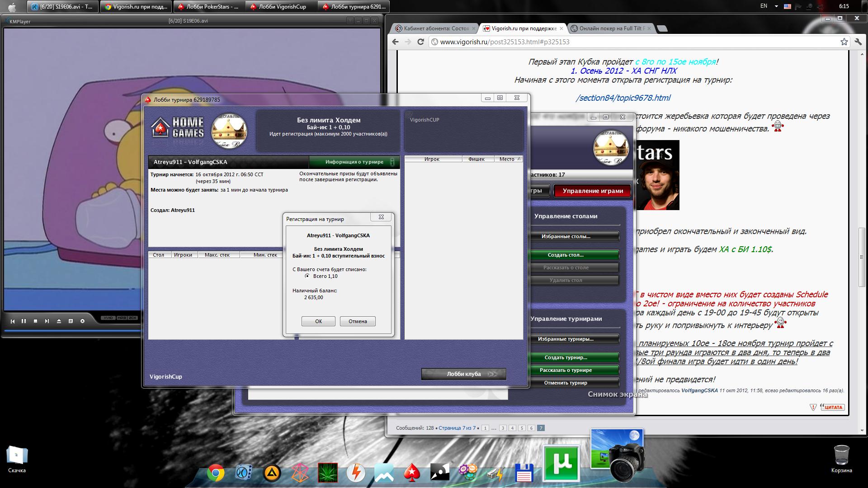Open the KMPlayer playlist icon
868x488 pixels.
(x=71, y=321)
